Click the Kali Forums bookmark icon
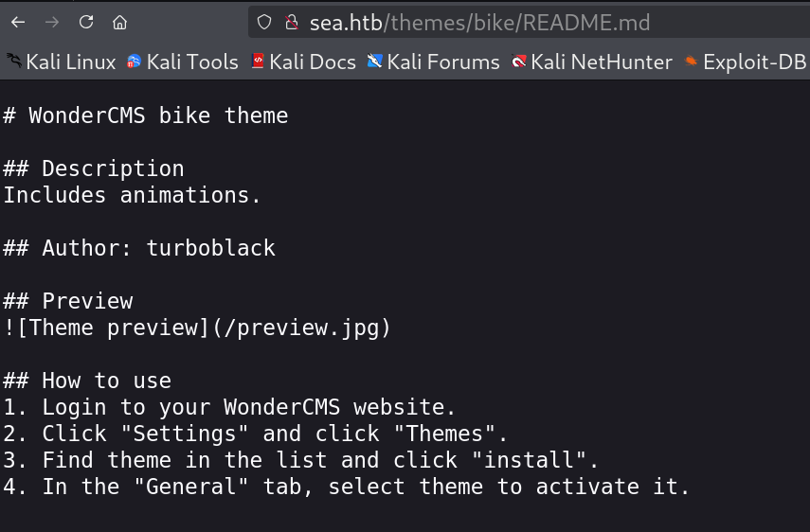 tap(374, 62)
